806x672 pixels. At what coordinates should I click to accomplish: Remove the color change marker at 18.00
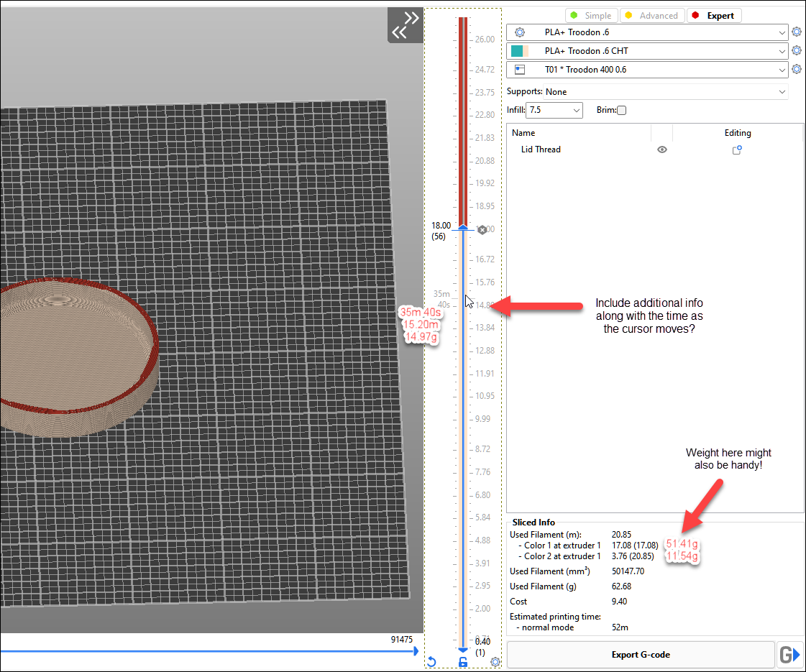482,230
